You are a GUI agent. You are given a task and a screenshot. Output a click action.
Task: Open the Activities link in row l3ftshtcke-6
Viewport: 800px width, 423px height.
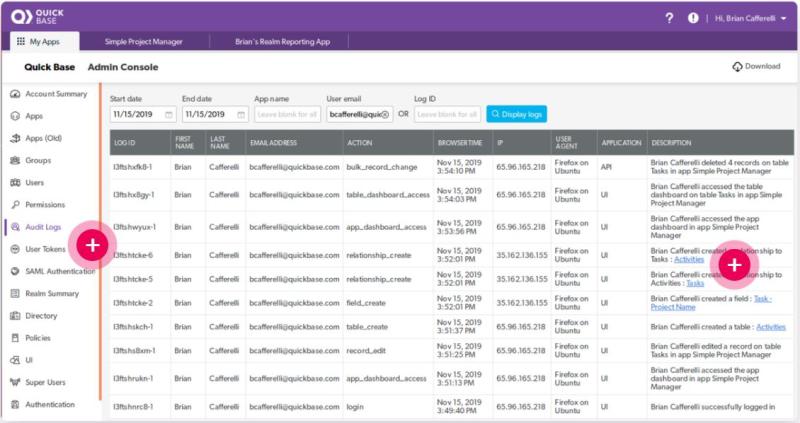[689, 259]
